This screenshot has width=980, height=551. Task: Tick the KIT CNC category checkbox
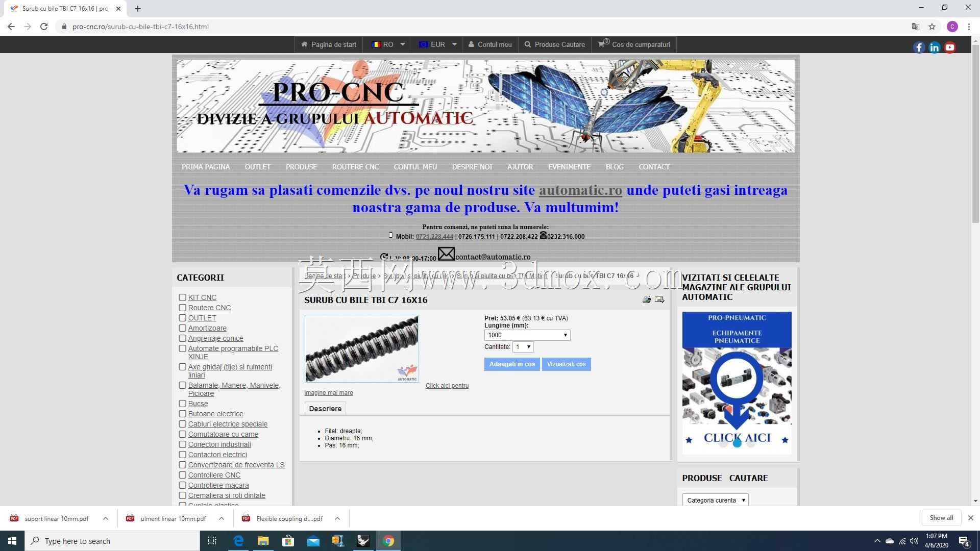click(x=182, y=297)
